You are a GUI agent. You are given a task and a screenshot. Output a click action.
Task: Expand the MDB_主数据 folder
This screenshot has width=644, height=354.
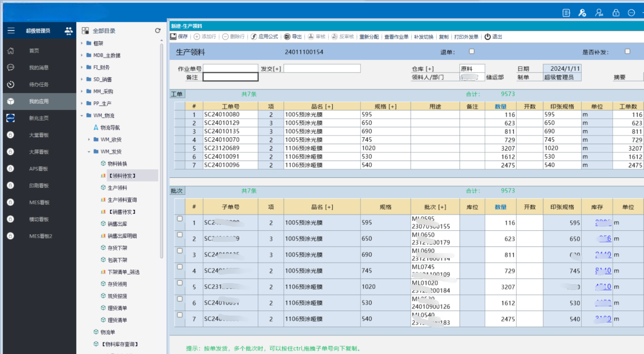pyautogui.click(x=81, y=55)
